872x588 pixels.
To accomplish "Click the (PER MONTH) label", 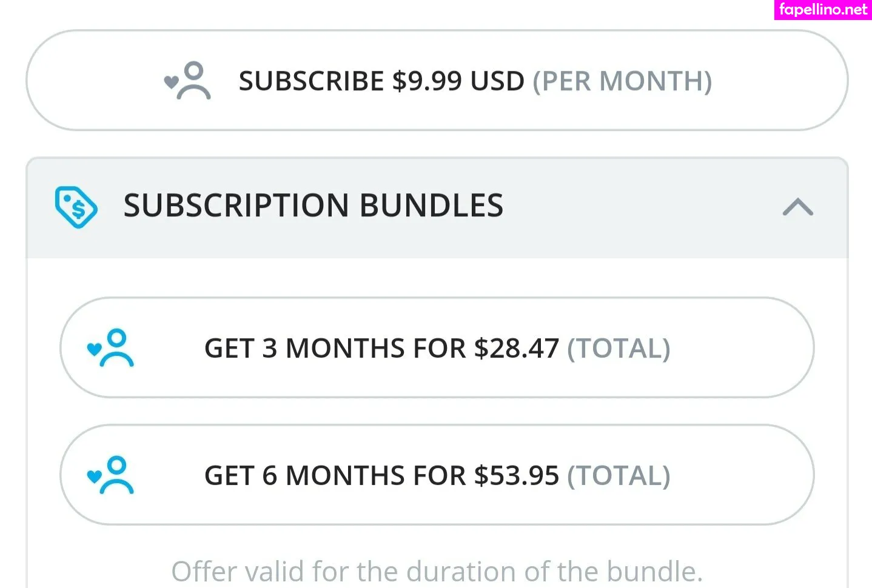I will click(x=622, y=81).
